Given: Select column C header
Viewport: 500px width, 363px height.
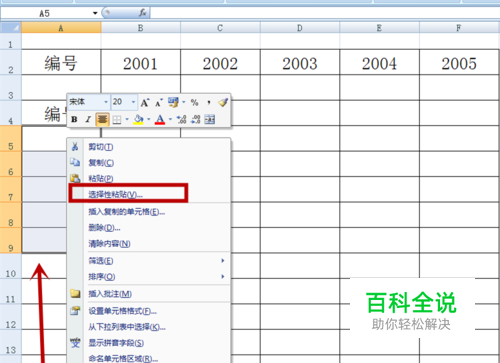Looking at the screenshot, I should tap(220, 28).
